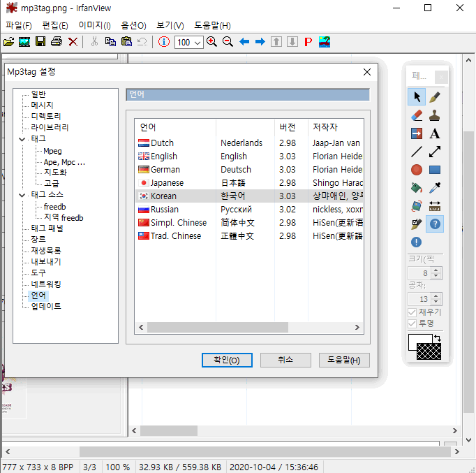Screen dimensions: 476x473
Task: Open the 도움말(H) menu
Action: (212, 26)
